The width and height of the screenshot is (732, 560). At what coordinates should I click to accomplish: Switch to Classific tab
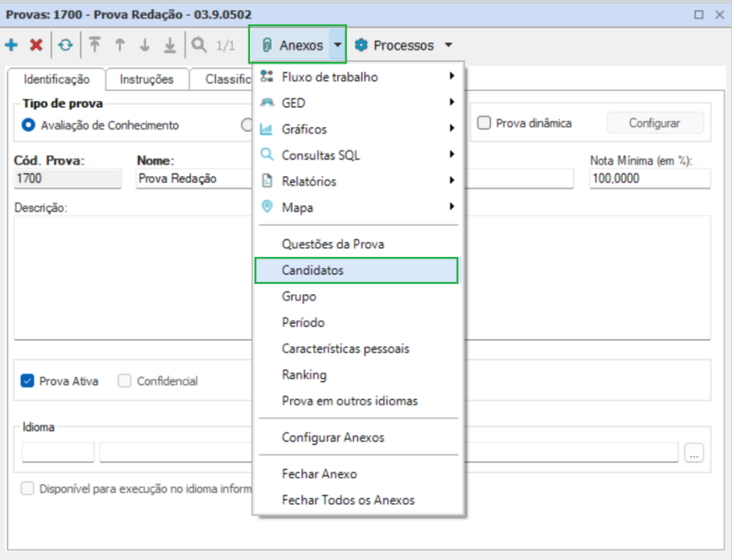click(222, 79)
